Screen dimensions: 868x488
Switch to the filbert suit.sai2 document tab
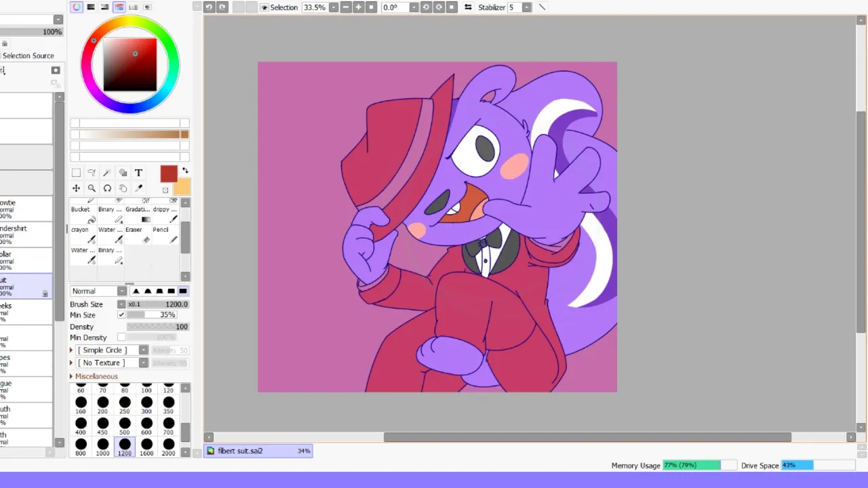[258, 451]
